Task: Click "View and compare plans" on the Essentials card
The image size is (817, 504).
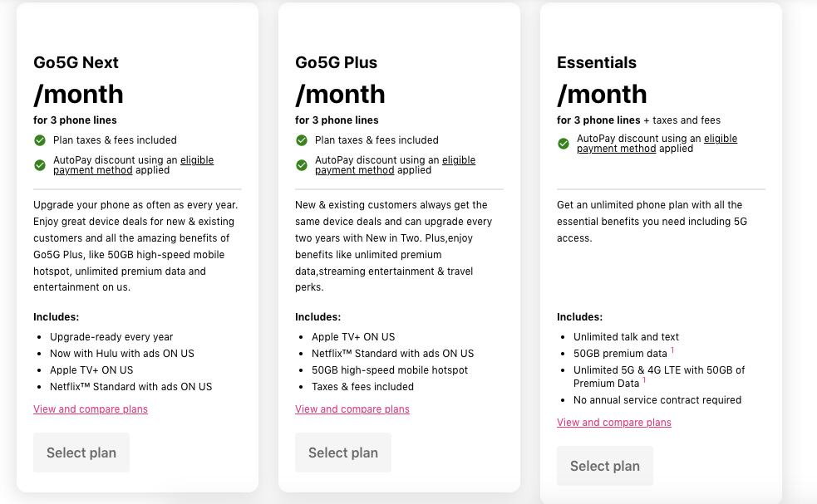Action: pos(613,422)
